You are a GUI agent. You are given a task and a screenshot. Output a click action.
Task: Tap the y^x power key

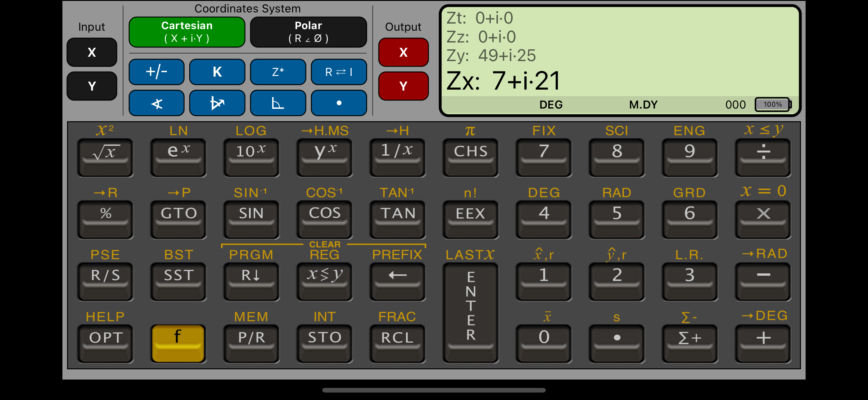(324, 158)
